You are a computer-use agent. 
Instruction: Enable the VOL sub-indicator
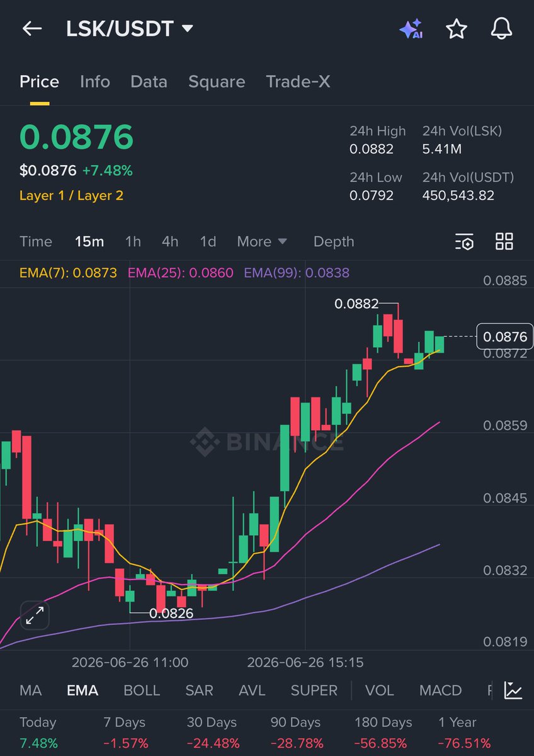(379, 690)
